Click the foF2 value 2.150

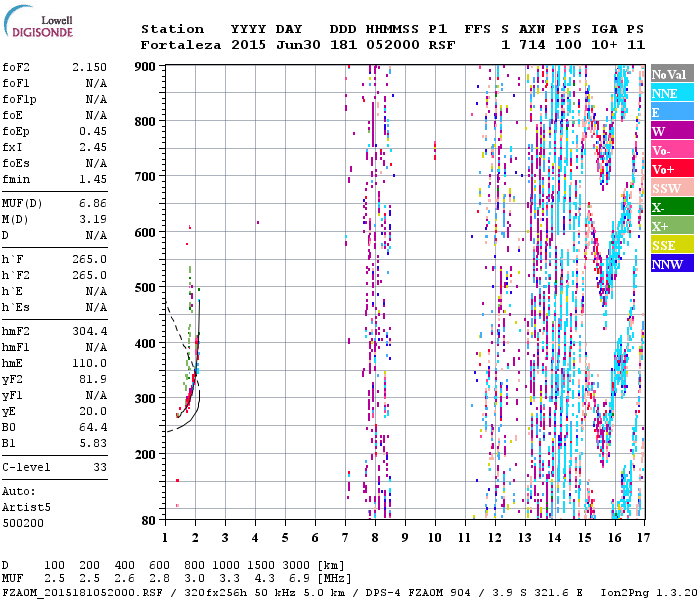click(x=89, y=67)
